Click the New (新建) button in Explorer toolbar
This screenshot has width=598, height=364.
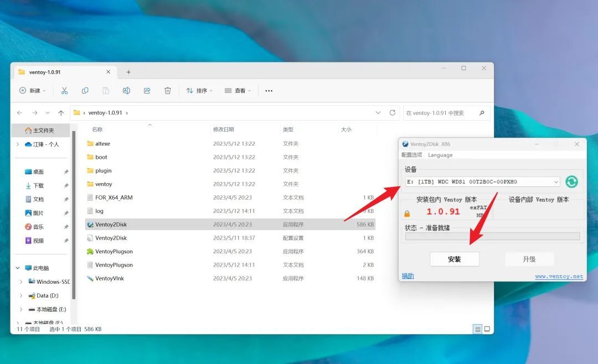(x=33, y=91)
